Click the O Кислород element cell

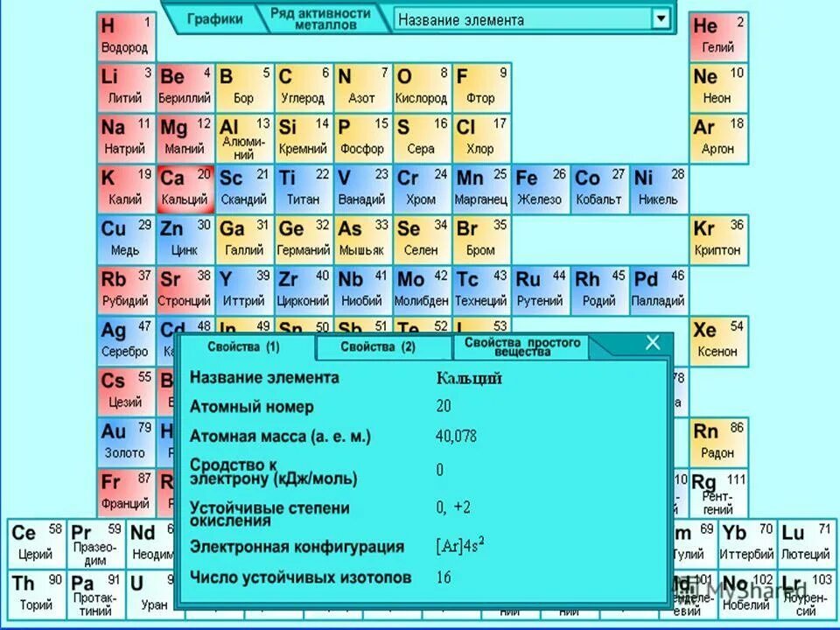click(x=422, y=87)
